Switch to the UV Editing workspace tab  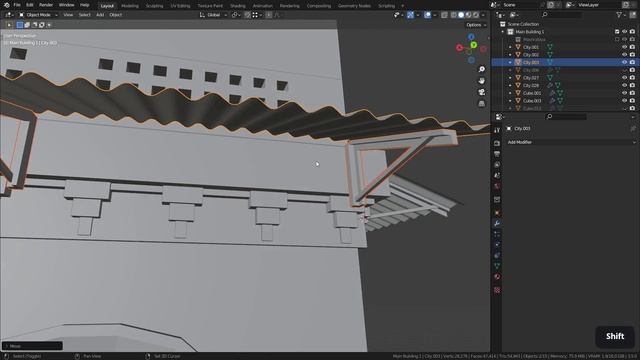180,6
